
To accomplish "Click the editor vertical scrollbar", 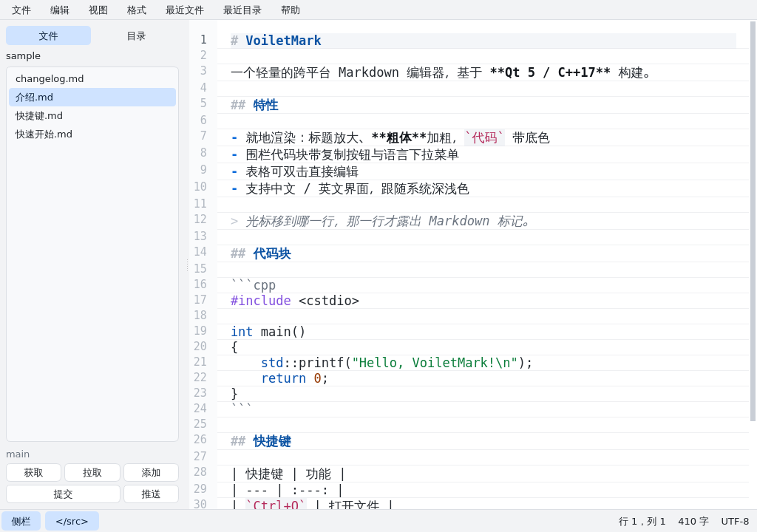I will coord(753,222).
